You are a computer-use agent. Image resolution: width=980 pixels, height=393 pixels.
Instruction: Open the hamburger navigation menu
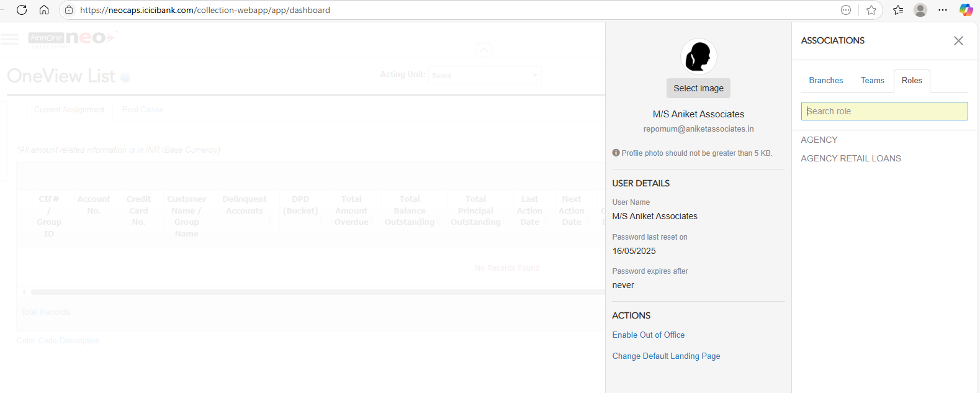click(10, 39)
